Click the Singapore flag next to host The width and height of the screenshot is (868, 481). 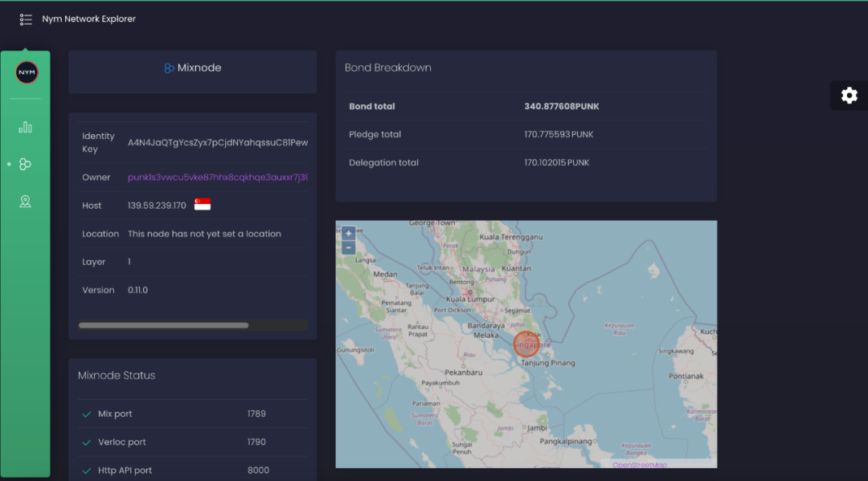pos(203,205)
